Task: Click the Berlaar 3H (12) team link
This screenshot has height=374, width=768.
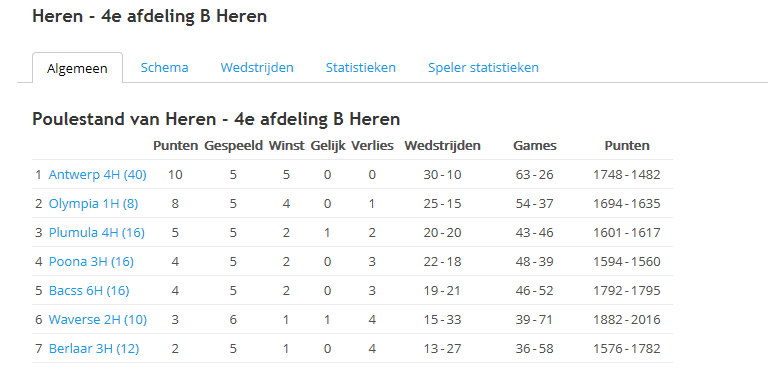Action: (94, 349)
